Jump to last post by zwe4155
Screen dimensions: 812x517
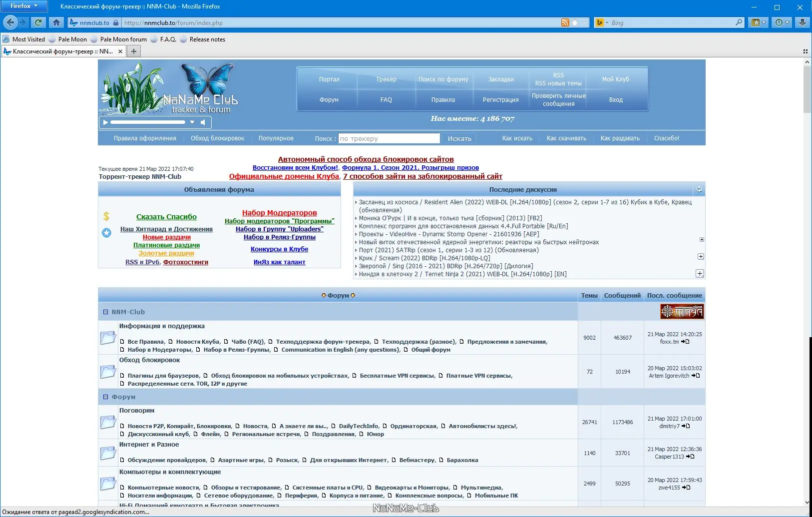point(686,488)
